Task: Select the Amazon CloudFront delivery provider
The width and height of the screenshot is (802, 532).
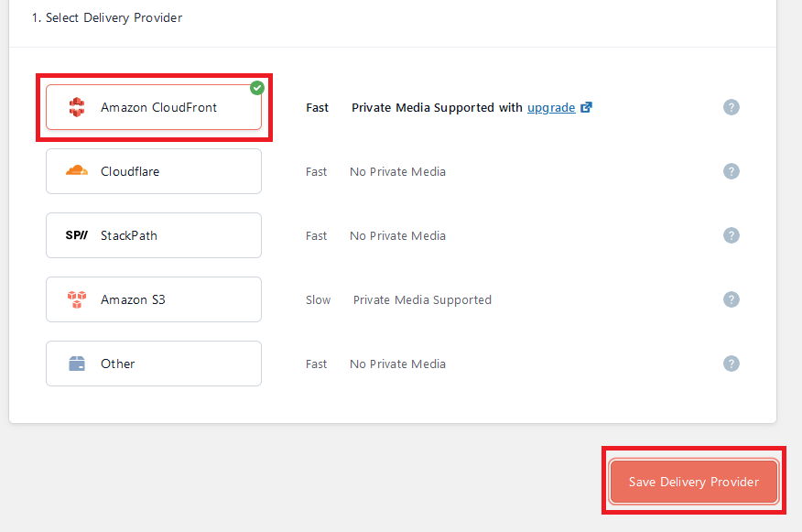Action: [154, 107]
